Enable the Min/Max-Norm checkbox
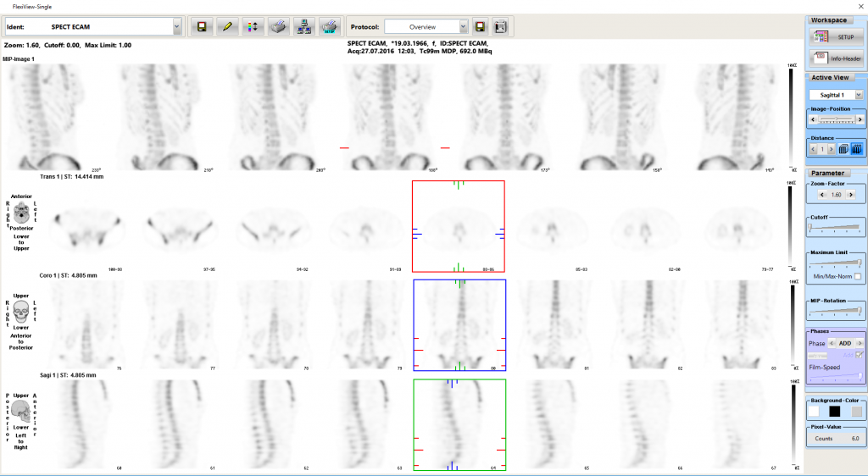 [859, 277]
